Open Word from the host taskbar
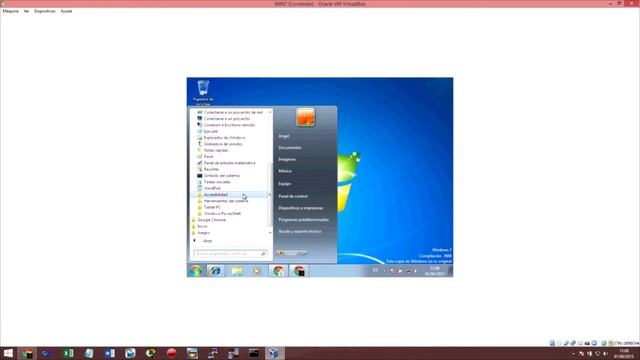Image resolution: width=640 pixels, height=360 pixels. pyautogui.click(x=109, y=353)
